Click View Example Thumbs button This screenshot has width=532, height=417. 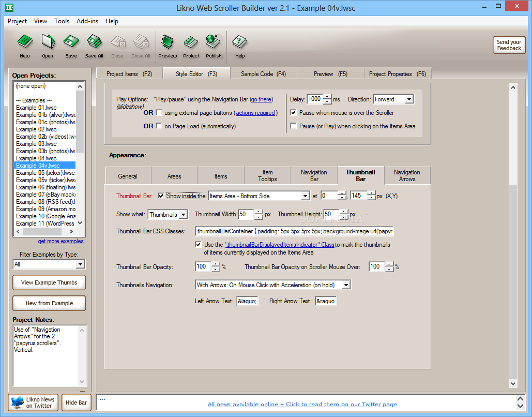tap(49, 282)
